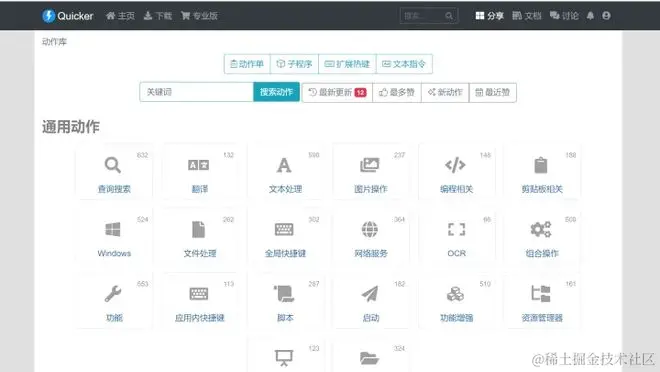Image resolution: width=660 pixels, height=372 pixels.
Task: Open the open-folder category icon
Action: (370, 358)
